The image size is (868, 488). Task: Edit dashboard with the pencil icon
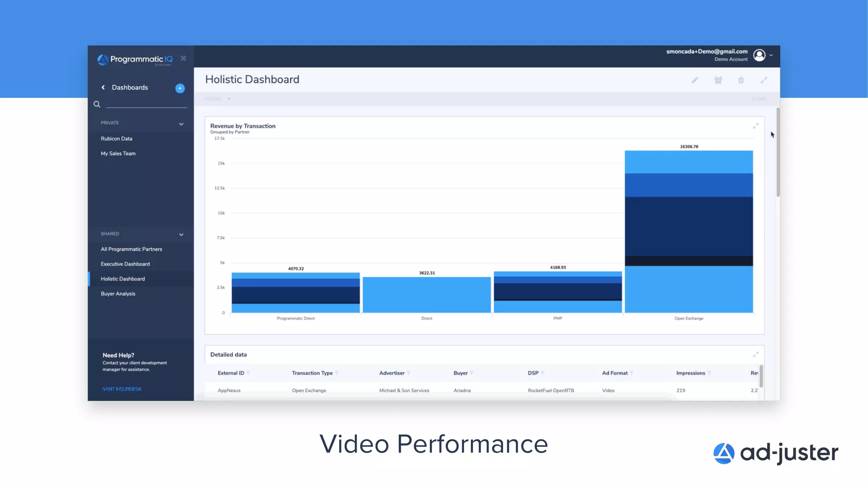pyautogui.click(x=695, y=80)
